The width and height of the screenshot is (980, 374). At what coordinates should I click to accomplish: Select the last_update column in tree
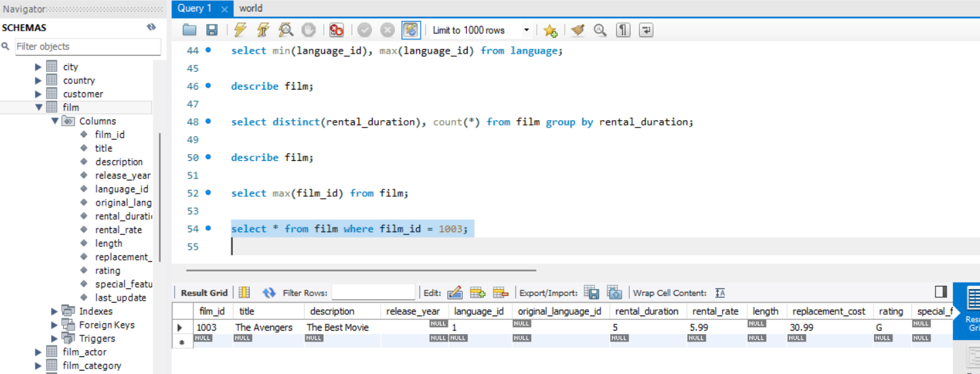click(x=121, y=297)
